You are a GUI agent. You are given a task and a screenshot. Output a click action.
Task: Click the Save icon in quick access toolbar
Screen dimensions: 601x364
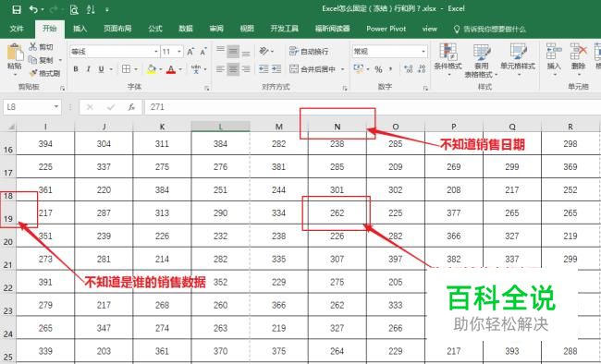pyautogui.click(x=17, y=9)
